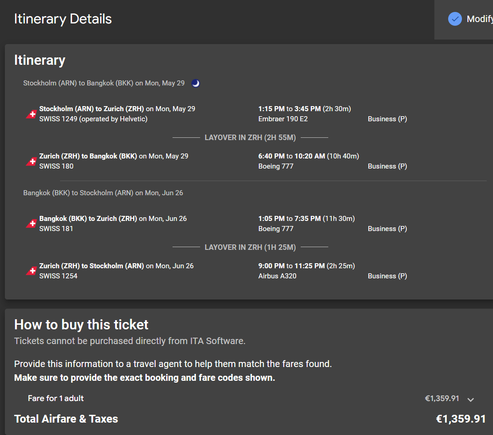Click the Total Airfare & Taxes amount
Viewport: 493px width, 435px height.
click(461, 419)
